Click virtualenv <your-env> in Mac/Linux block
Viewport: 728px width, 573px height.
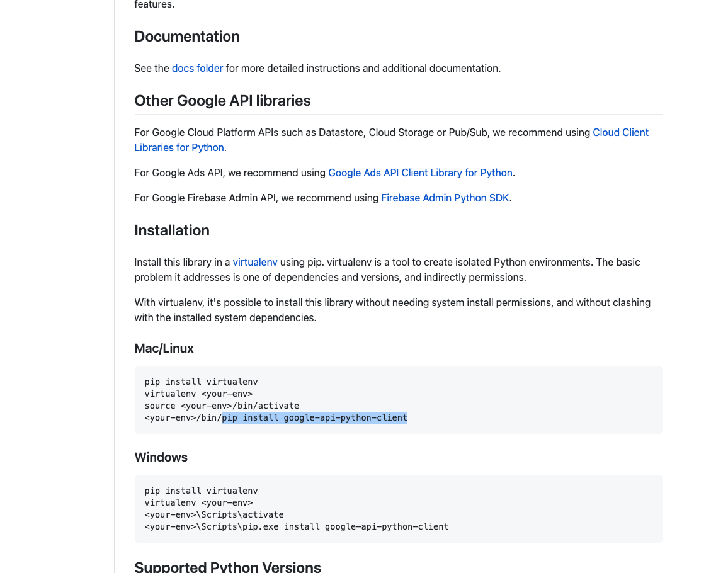point(198,394)
